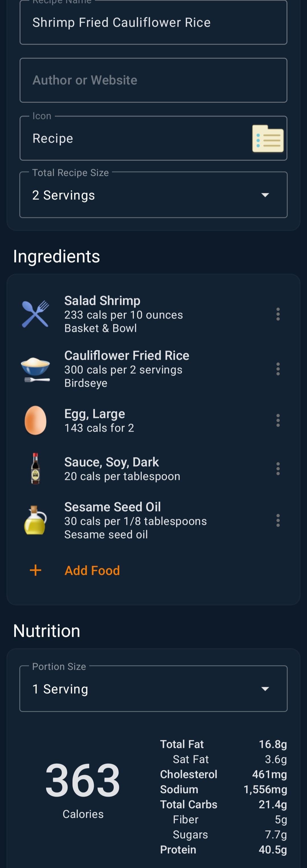Open the Icon selector field
This screenshot has width=307, height=868.
point(135,138)
